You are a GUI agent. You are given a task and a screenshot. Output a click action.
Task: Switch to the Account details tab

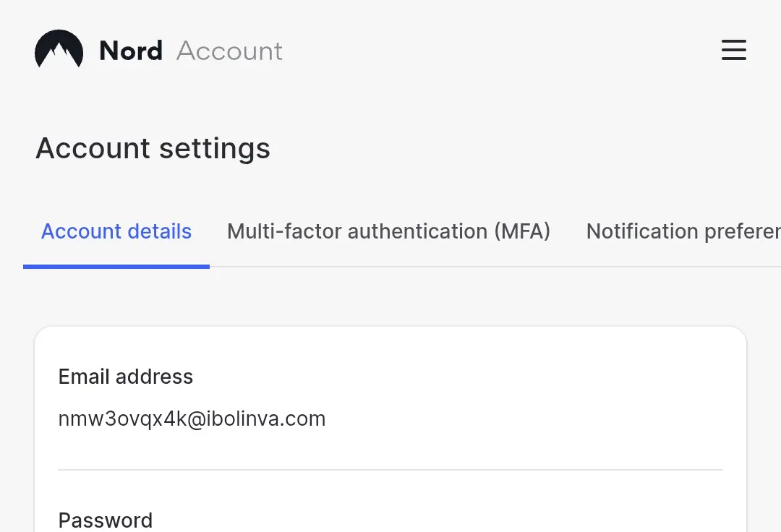[x=116, y=231]
